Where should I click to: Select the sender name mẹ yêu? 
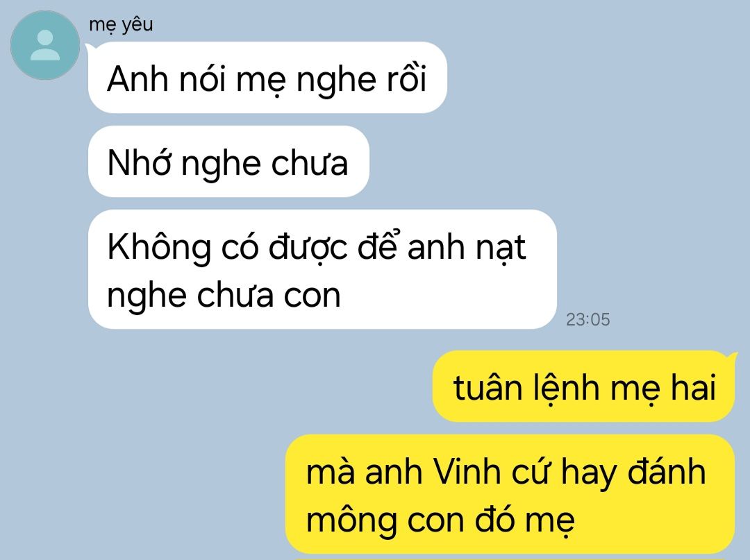click(x=121, y=24)
